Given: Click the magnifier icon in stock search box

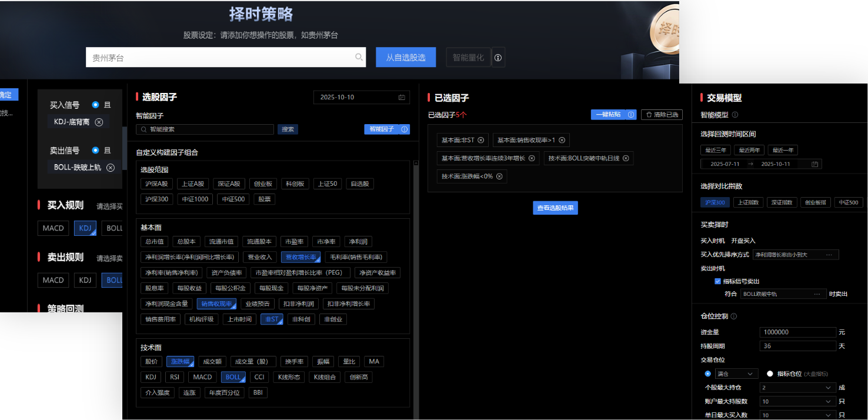Looking at the screenshot, I should [359, 58].
